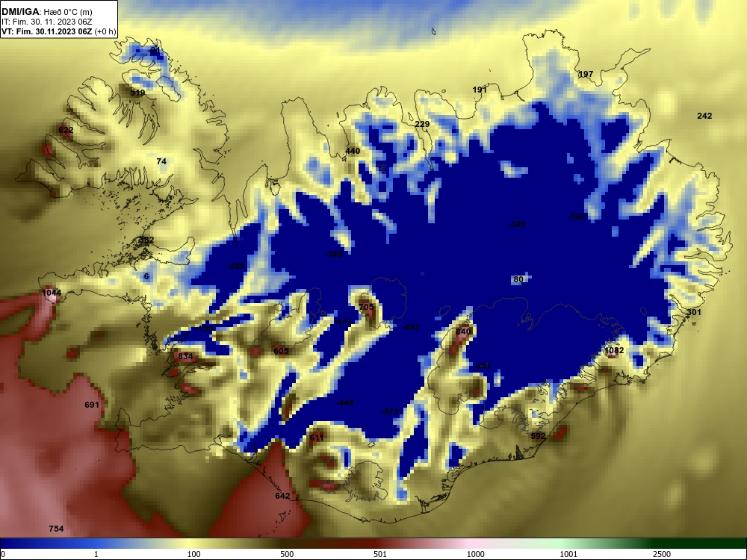Select the 301 value on east coast
The width and height of the screenshot is (747, 560).
(x=694, y=312)
